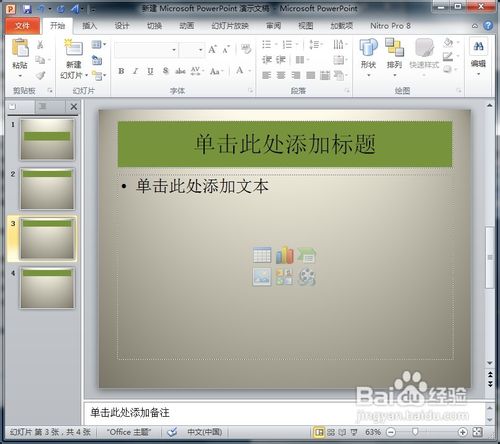The height and width of the screenshot is (444, 500).
Task: Insert a table via the placeholder icon
Action: pos(262,256)
